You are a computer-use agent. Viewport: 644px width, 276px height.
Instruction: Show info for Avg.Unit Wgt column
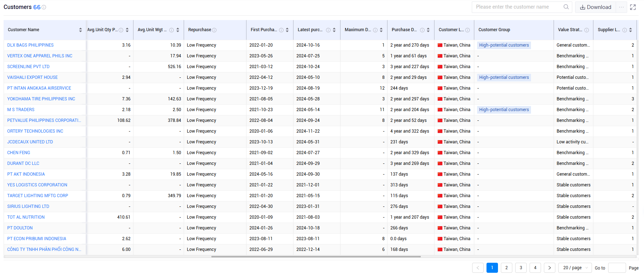pyautogui.click(x=171, y=30)
